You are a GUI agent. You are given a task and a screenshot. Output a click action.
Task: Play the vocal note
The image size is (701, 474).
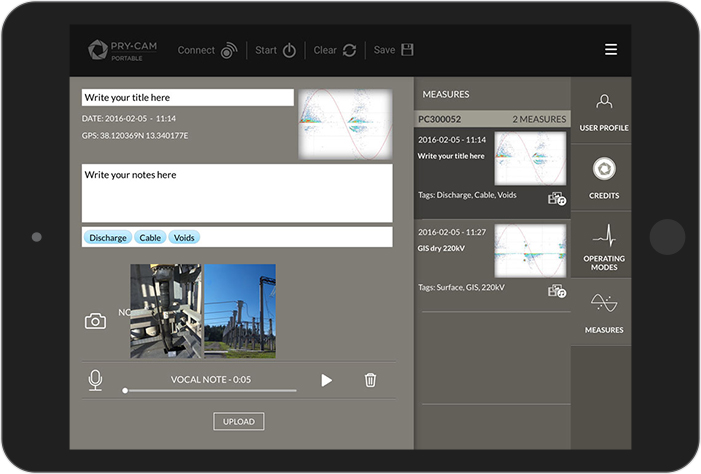pyautogui.click(x=327, y=380)
